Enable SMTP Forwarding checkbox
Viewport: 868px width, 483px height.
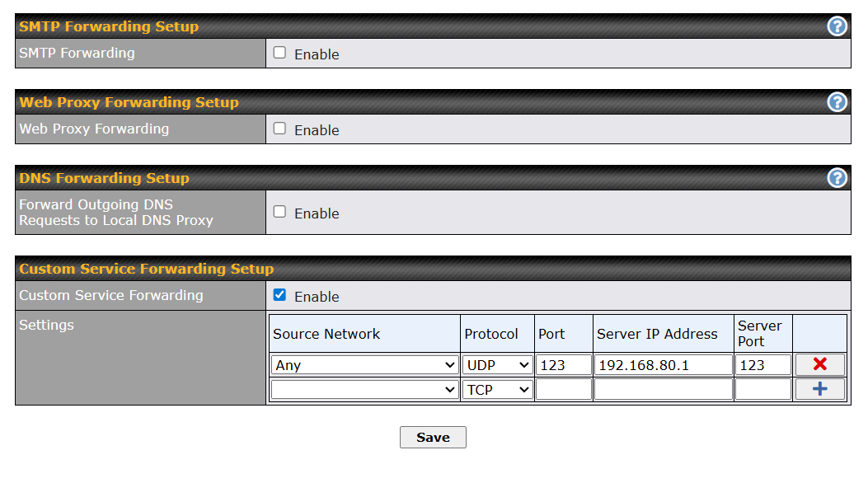279,53
